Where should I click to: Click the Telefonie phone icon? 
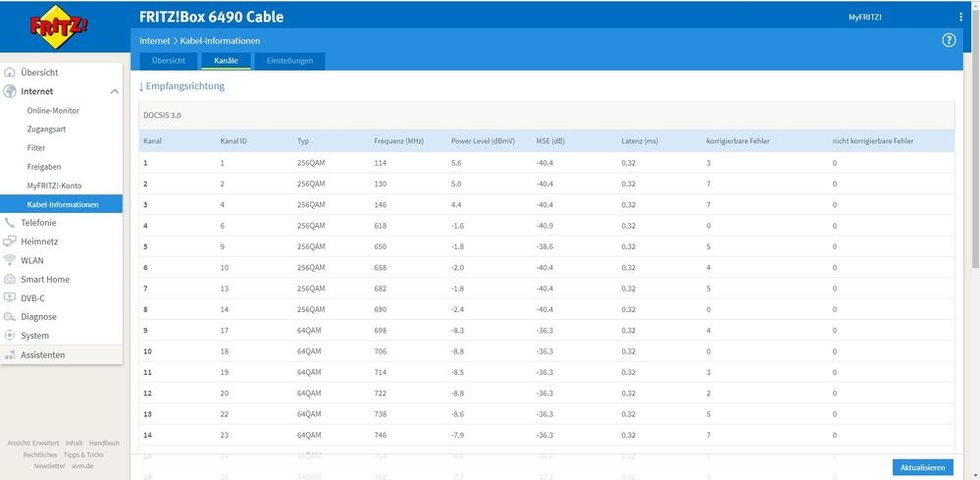[x=10, y=223]
